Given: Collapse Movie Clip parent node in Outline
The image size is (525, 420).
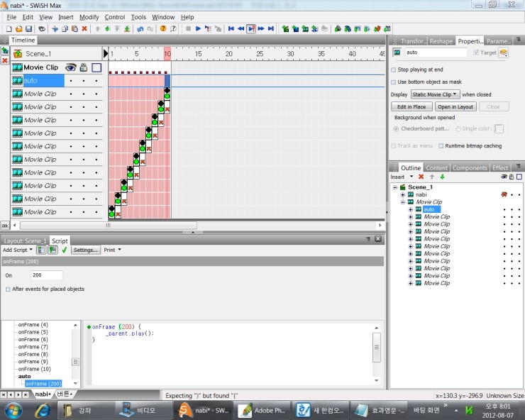Looking at the screenshot, I should pyautogui.click(x=403, y=202).
